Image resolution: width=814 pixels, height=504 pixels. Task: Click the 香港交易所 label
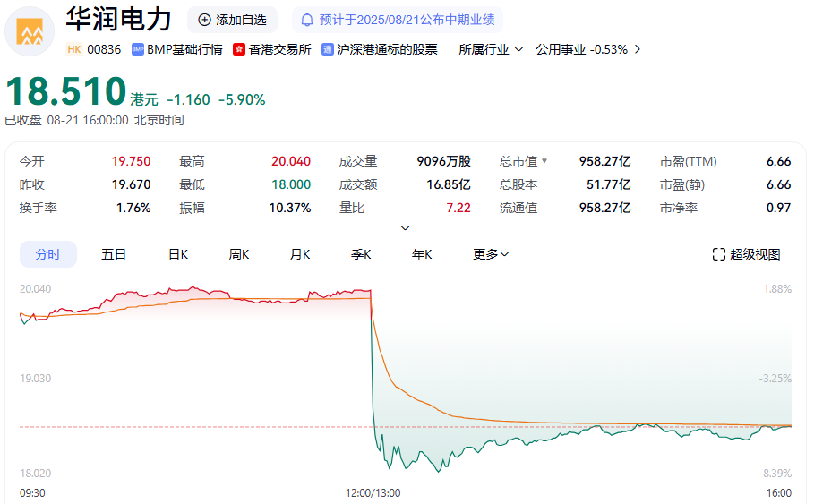[279, 49]
